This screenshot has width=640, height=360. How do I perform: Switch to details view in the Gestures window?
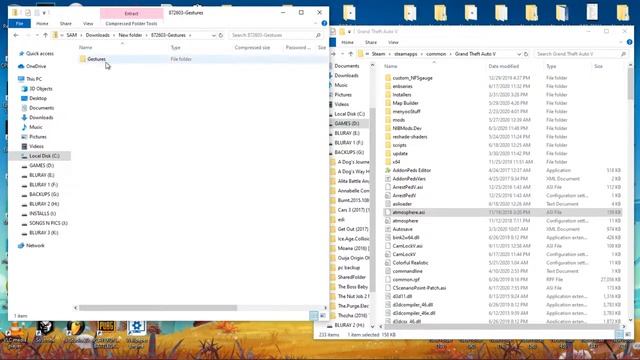[313, 316]
